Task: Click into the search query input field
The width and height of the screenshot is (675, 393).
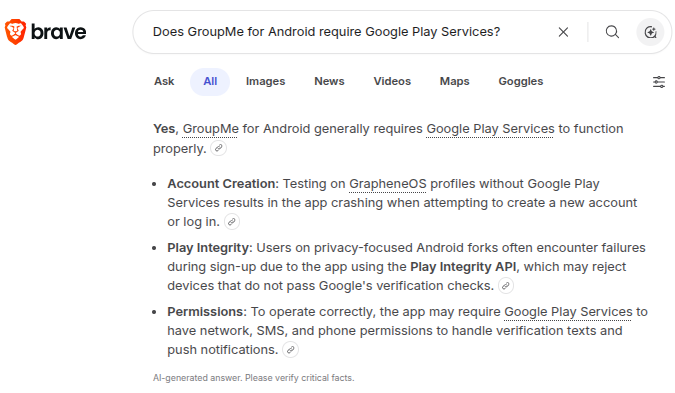Action: click(344, 32)
